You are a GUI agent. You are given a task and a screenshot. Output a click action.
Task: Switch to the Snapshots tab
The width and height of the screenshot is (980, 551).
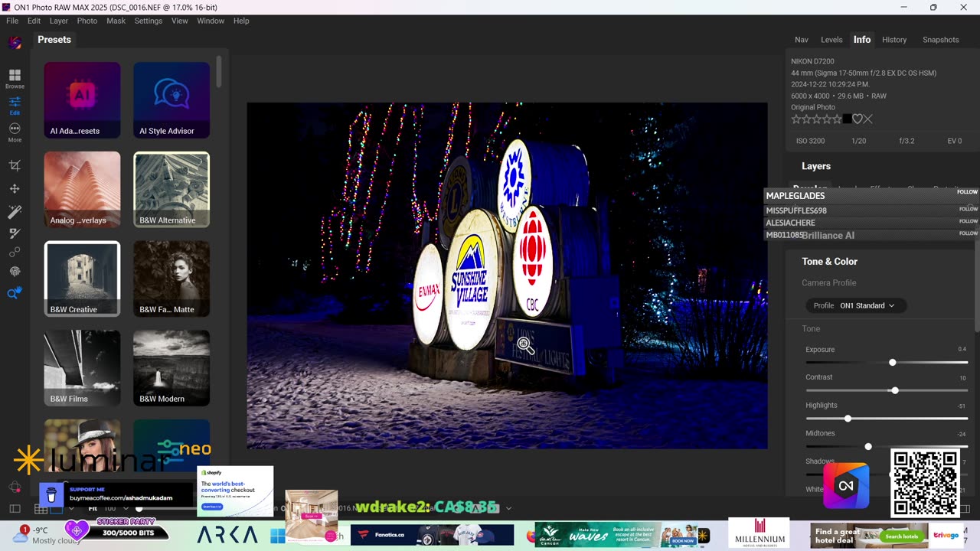click(941, 40)
